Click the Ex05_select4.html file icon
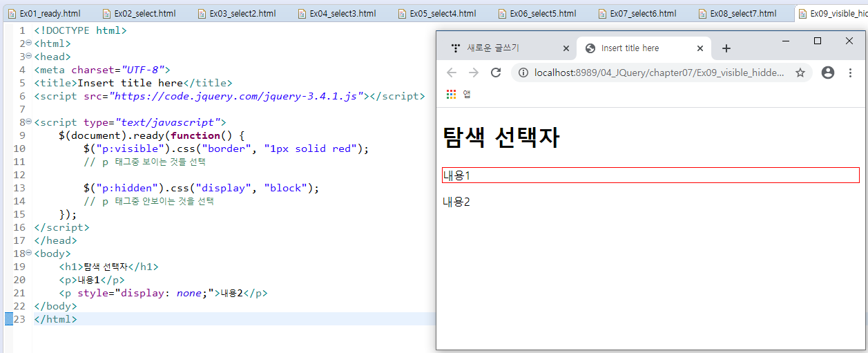The image size is (868, 353). (403, 14)
